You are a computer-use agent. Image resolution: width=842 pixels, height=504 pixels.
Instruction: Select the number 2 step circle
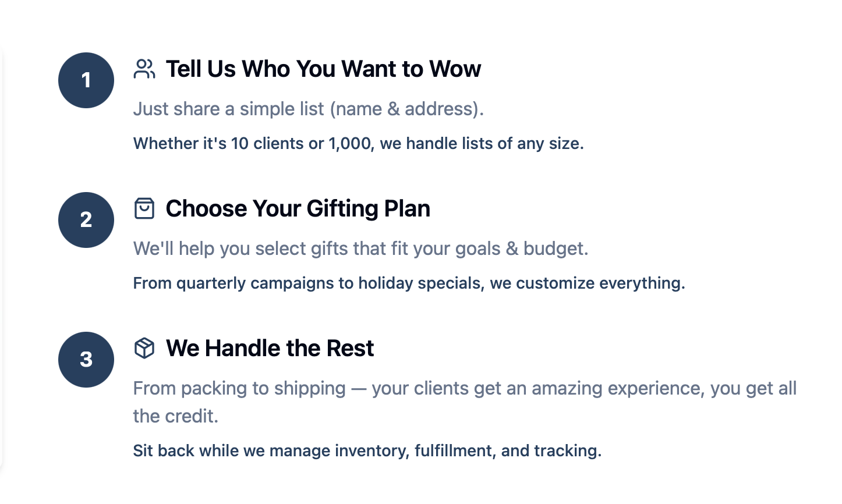point(86,220)
